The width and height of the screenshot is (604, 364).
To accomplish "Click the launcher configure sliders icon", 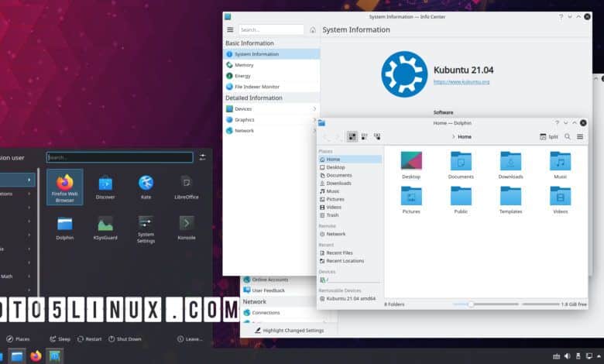I will pyautogui.click(x=203, y=157).
